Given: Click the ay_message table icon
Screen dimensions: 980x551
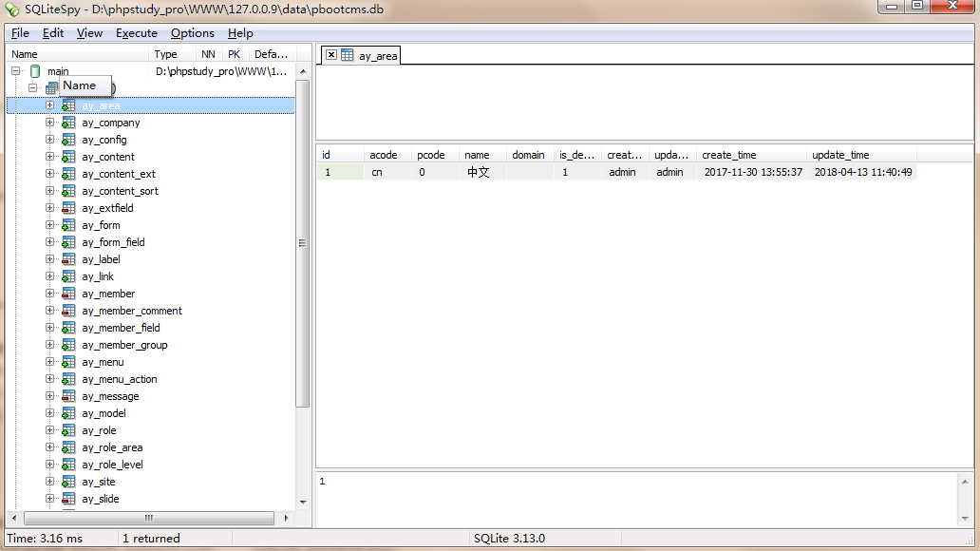Looking at the screenshot, I should (68, 396).
